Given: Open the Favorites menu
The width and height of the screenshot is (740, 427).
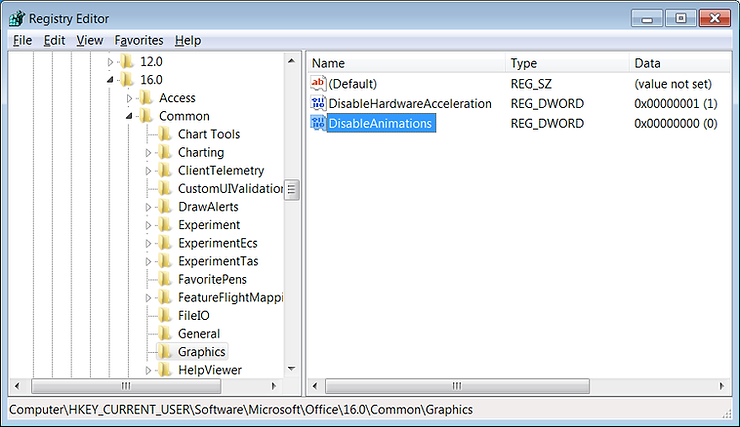Looking at the screenshot, I should (139, 40).
